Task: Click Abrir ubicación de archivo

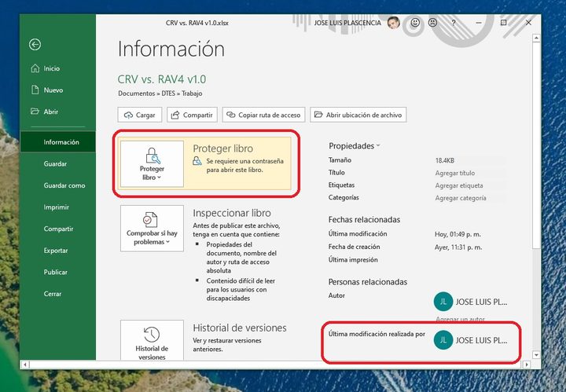Action: point(358,115)
